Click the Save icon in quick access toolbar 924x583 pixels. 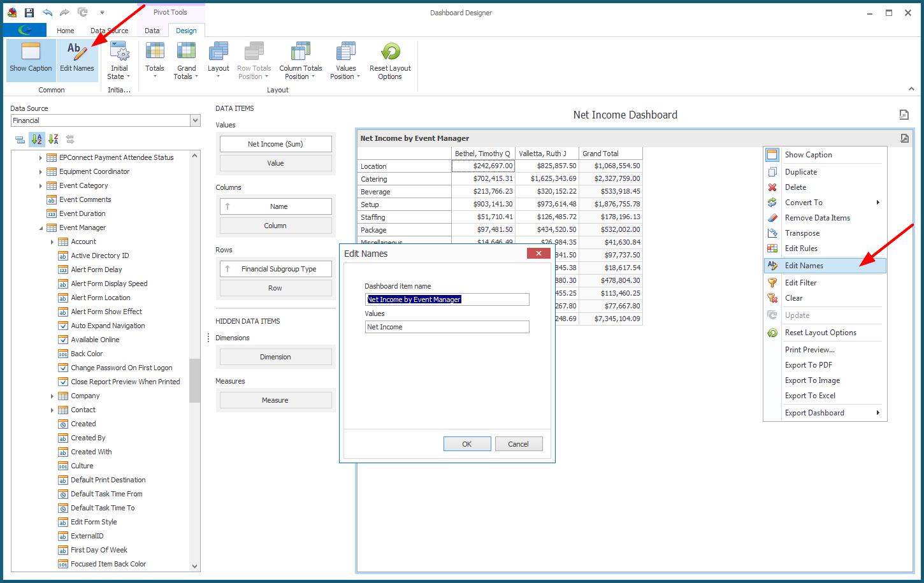(29, 12)
